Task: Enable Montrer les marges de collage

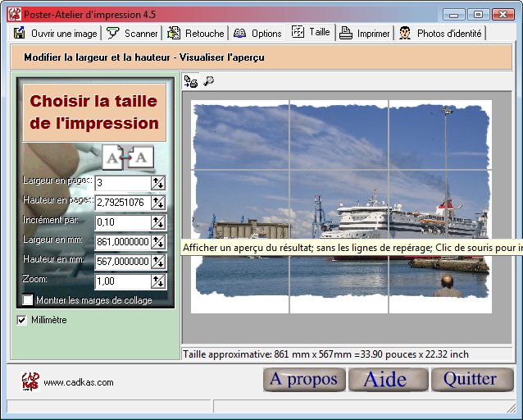Action: pos(28,300)
